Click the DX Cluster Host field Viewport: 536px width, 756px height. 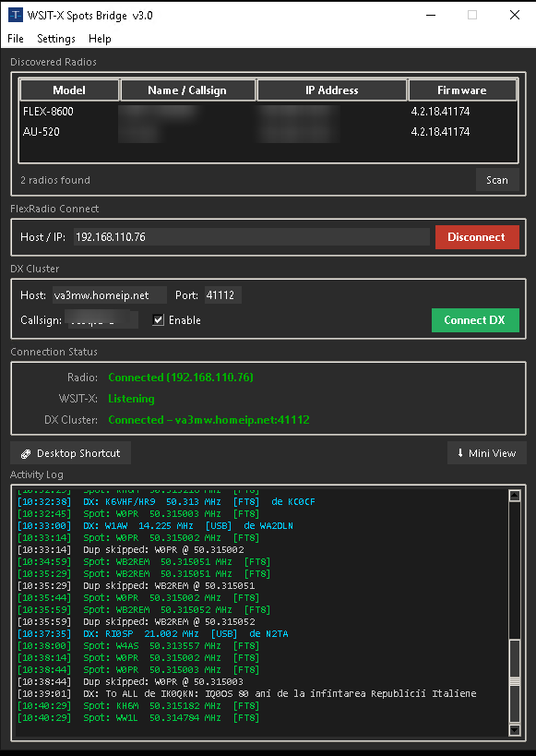click(x=110, y=295)
